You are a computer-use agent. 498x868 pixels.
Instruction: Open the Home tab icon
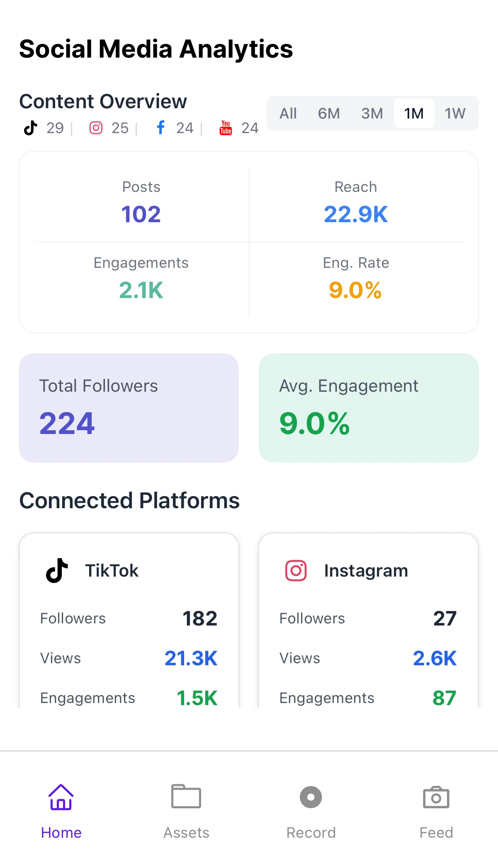pos(61,797)
